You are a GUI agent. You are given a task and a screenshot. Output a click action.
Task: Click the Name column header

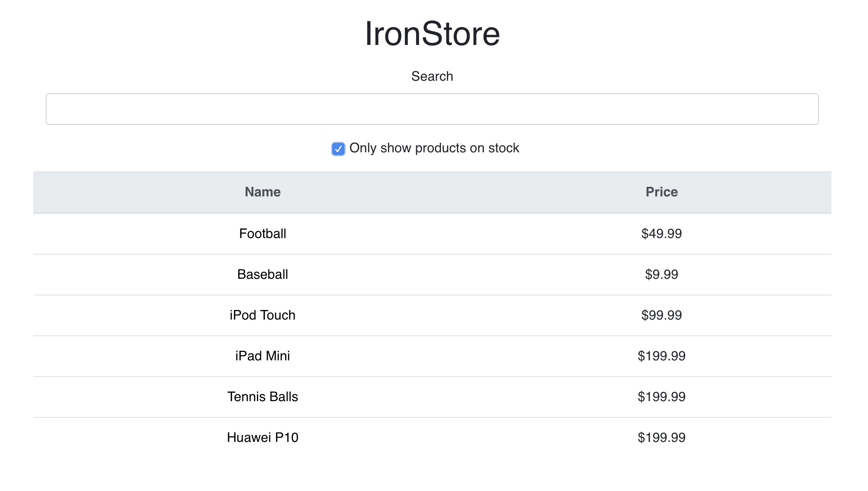pyautogui.click(x=262, y=192)
